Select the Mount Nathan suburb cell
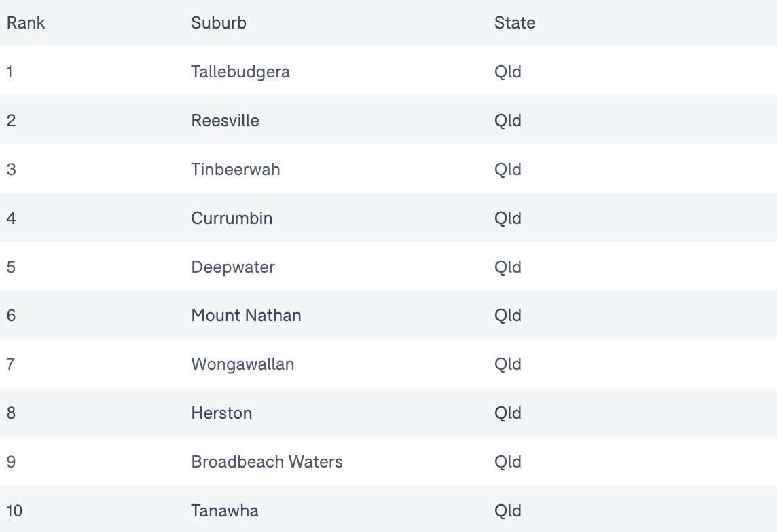Image resolution: width=777 pixels, height=532 pixels. pos(246,316)
